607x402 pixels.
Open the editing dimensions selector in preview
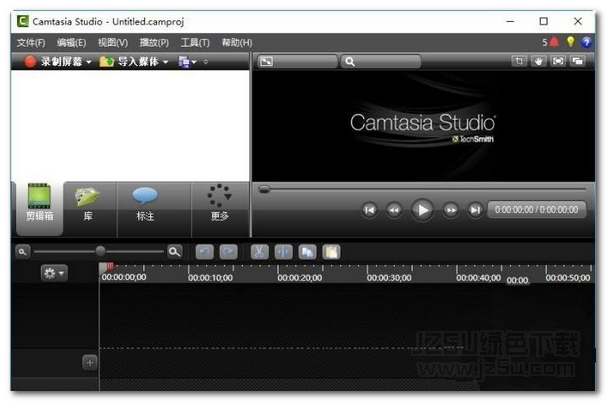(x=297, y=62)
